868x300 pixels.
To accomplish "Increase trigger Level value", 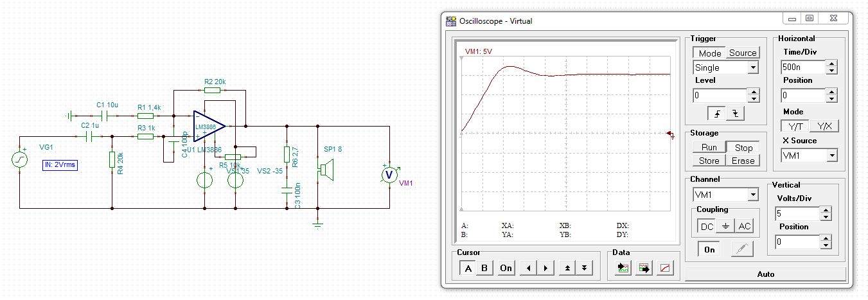I will click(x=753, y=93).
